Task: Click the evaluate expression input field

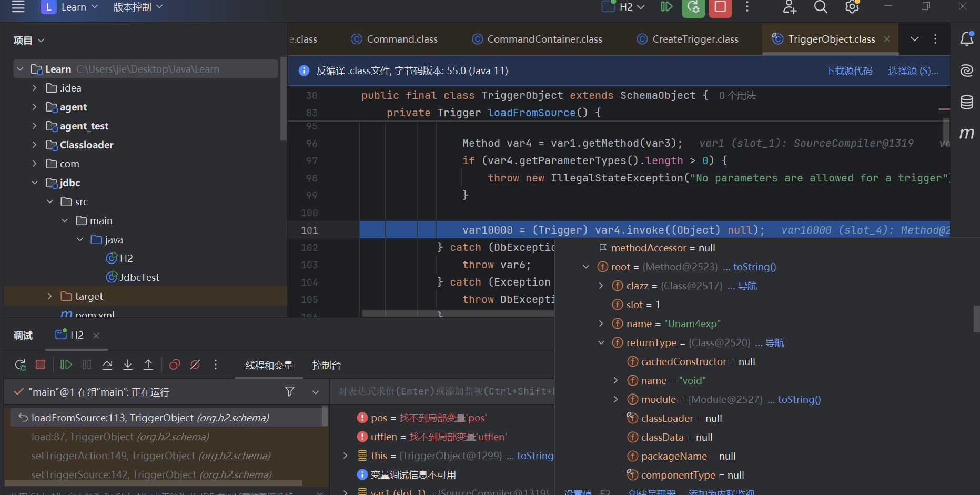Action: pos(442,391)
